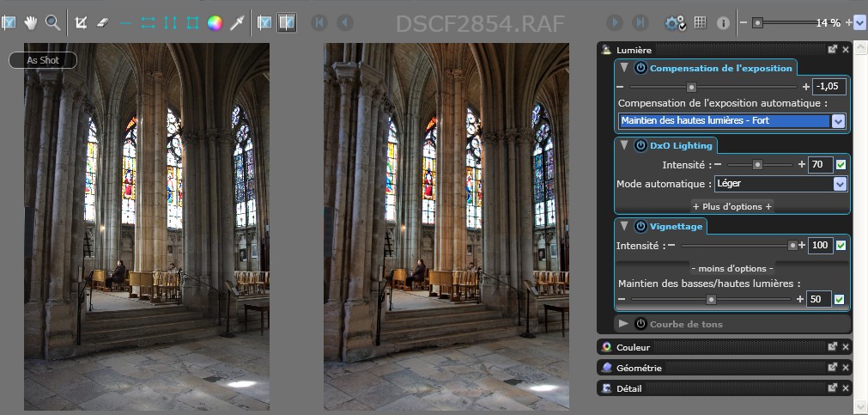Viewport: 868px width, 415px height.
Task: Jump to first image
Action: pos(319,22)
